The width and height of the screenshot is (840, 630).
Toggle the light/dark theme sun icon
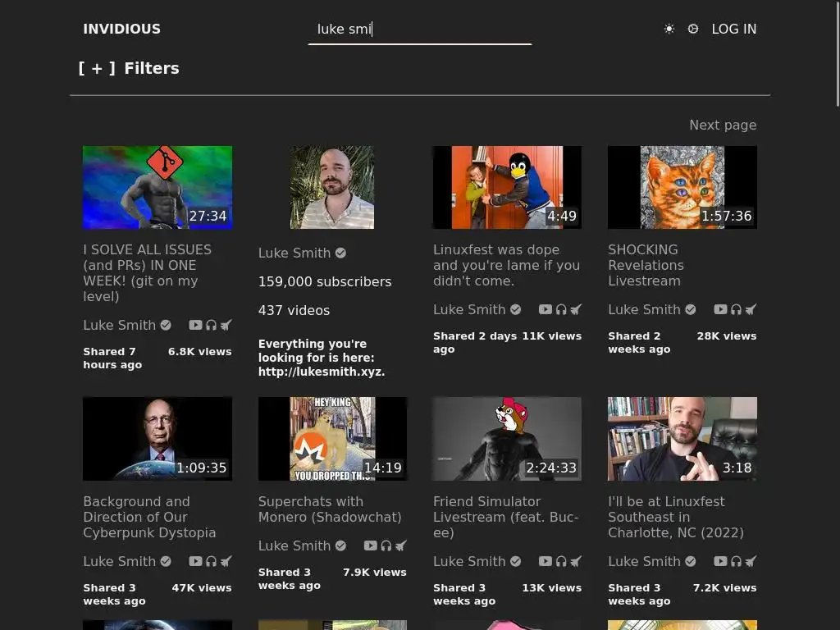coord(669,29)
